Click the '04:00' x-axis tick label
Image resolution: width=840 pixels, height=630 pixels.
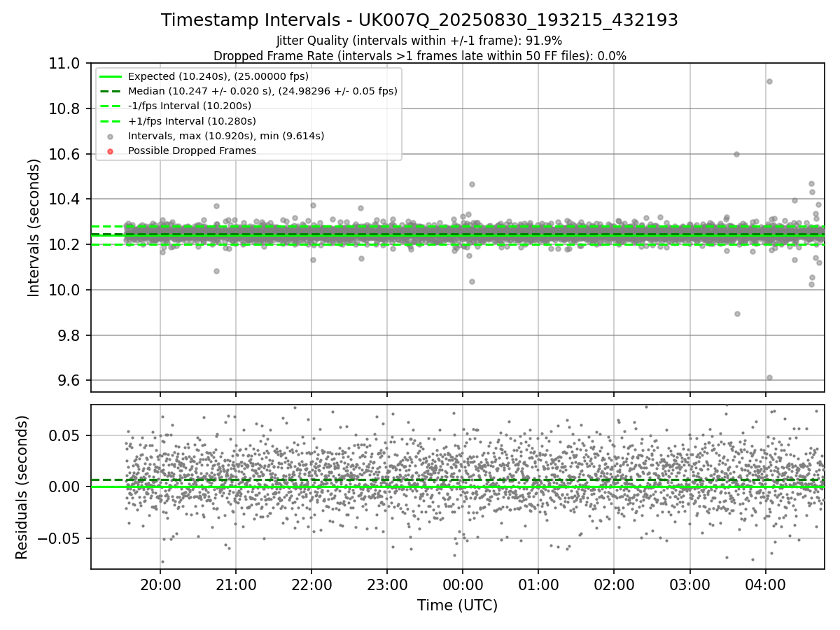[766, 584]
